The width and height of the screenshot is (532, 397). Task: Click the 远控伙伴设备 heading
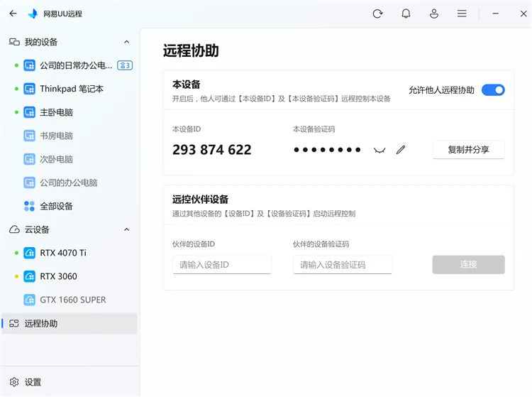(200, 200)
